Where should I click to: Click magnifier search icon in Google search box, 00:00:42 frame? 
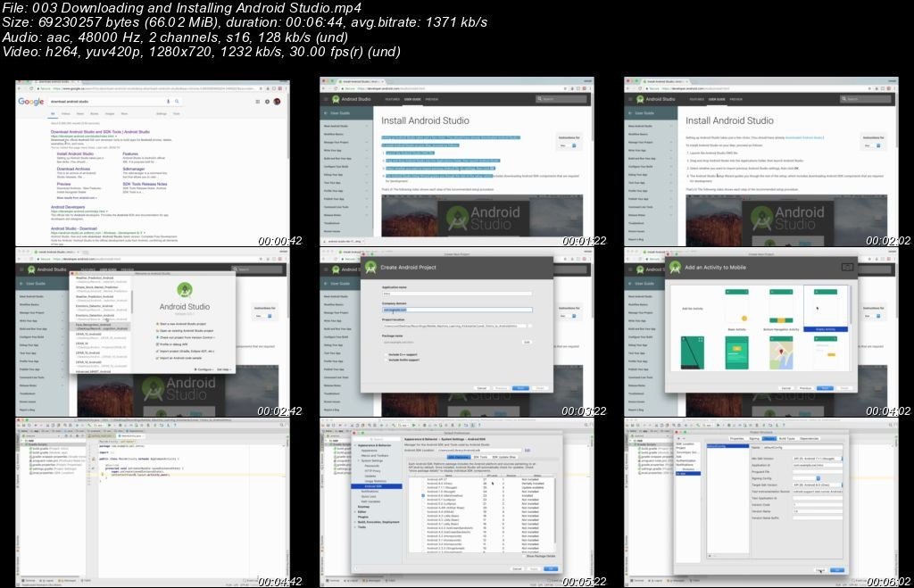pyautogui.click(x=177, y=102)
